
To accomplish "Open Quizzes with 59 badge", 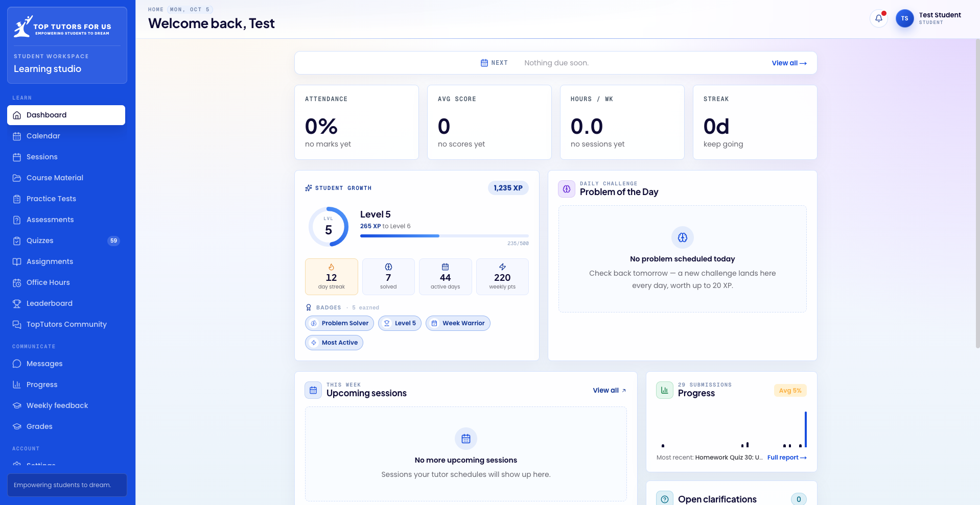I will (66, 241).
